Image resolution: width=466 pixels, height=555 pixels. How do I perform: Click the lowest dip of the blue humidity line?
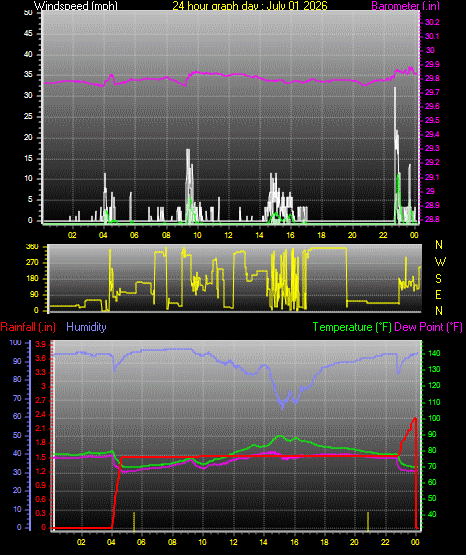point(282,408)
